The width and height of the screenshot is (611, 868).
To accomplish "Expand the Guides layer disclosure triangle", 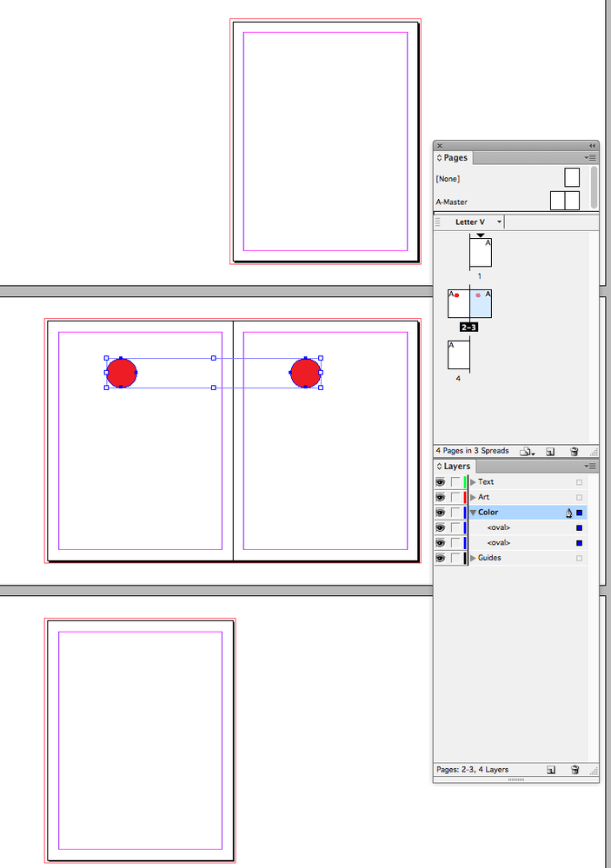I will coord(473,558).
